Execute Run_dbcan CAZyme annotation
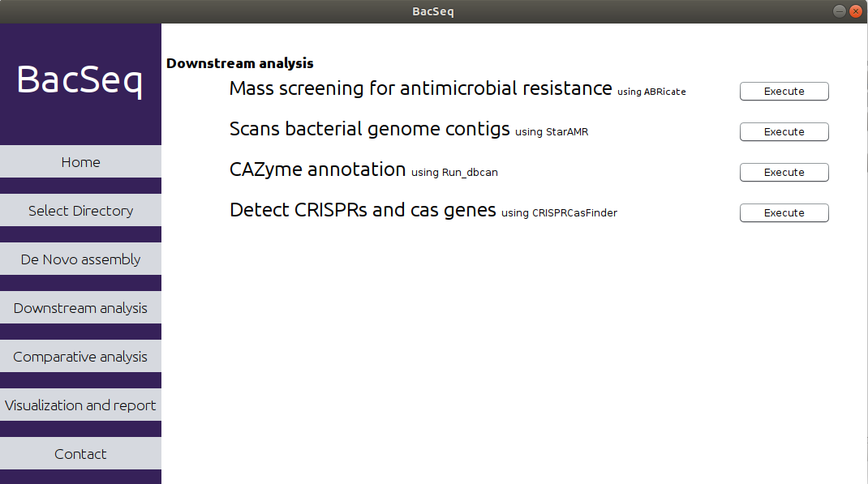This screenshot has width=868, height=484. click(x=784, y=172)
